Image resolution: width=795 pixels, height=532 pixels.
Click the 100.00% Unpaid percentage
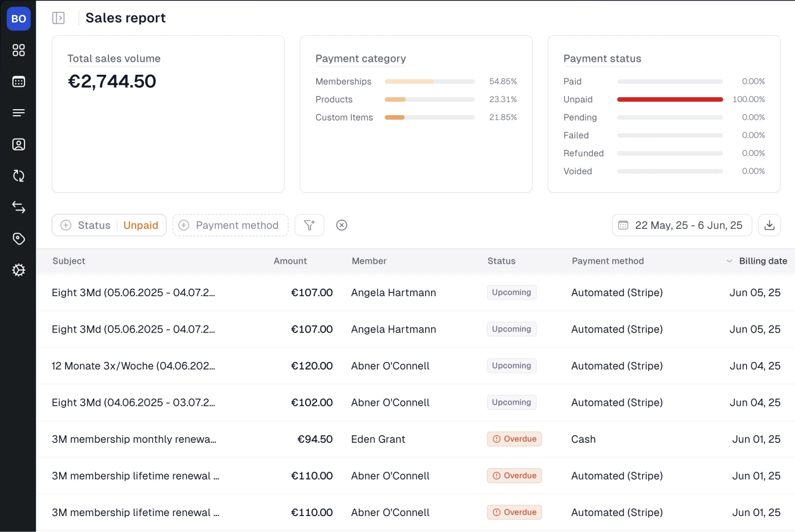(749, 100)
